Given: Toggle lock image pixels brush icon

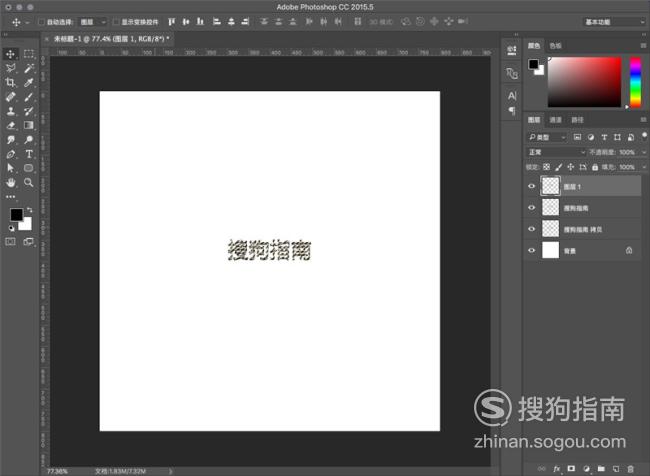Looking at the screenshot, I should (558, 167).
